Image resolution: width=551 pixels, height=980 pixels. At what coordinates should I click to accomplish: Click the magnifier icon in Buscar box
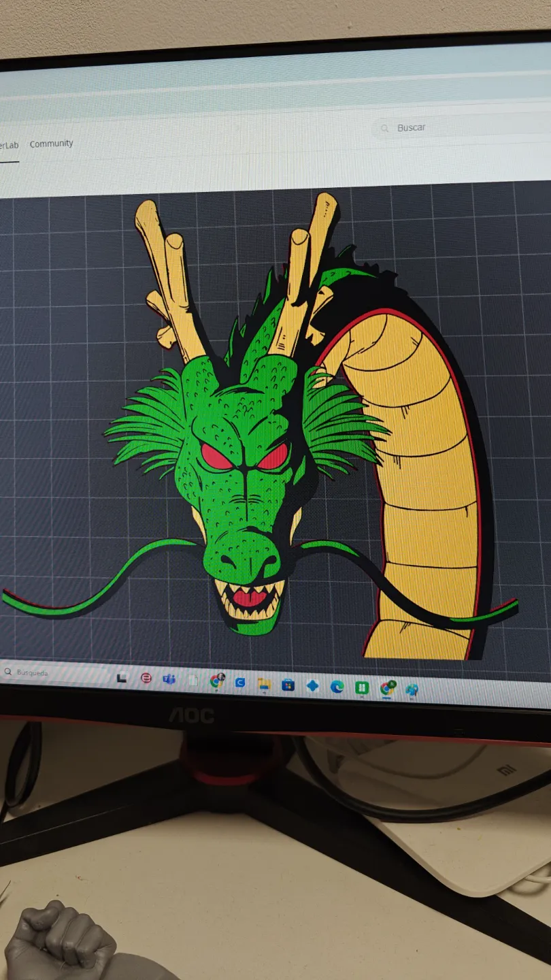(x=385, y=128)
